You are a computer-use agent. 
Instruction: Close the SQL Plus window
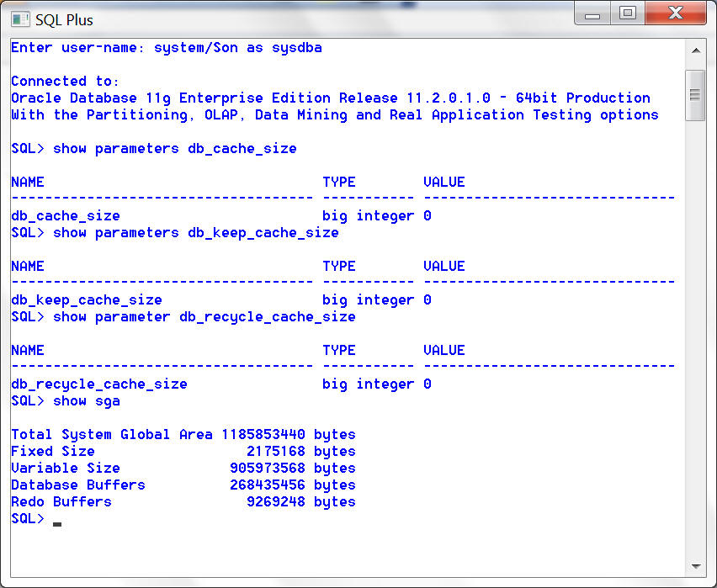click(676, 13)
